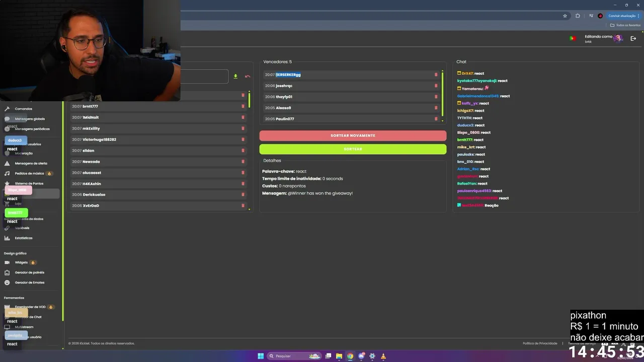Open the Windows Start menu
644x362 pixels.
(x=261, y=356)
